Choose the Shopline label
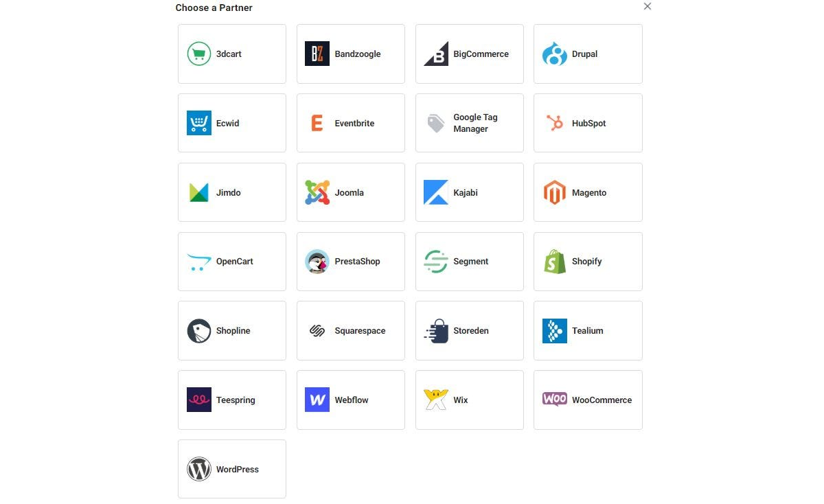 click(233, 331)
